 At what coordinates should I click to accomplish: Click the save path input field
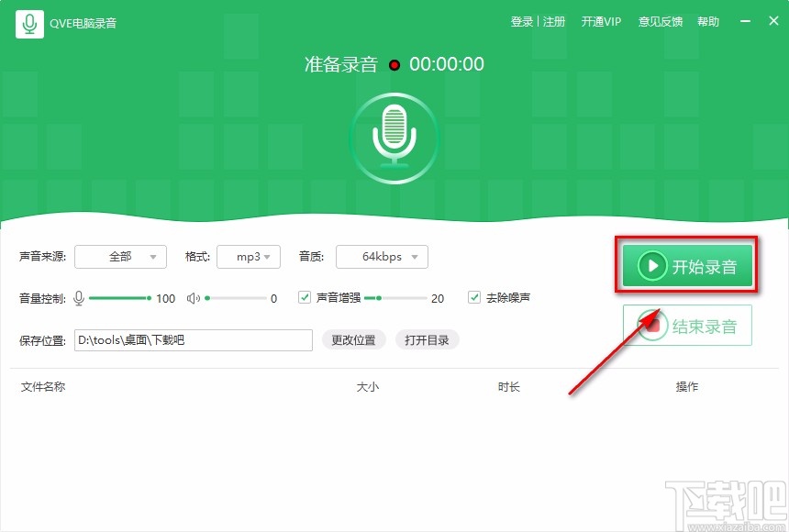click(193, 339)
